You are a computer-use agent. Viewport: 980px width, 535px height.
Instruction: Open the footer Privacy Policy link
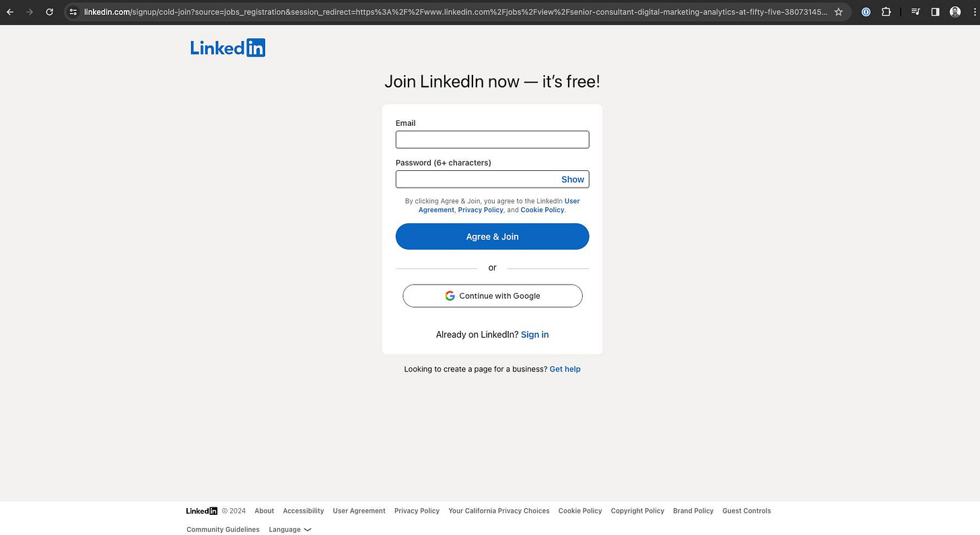tap(417, 511)
